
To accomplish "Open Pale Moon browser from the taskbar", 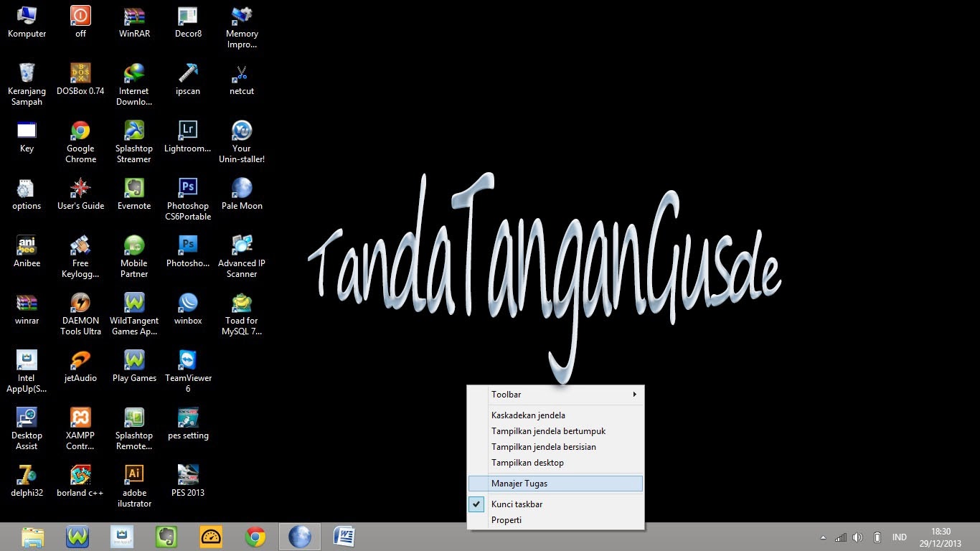I will click(x=300, y=536).
